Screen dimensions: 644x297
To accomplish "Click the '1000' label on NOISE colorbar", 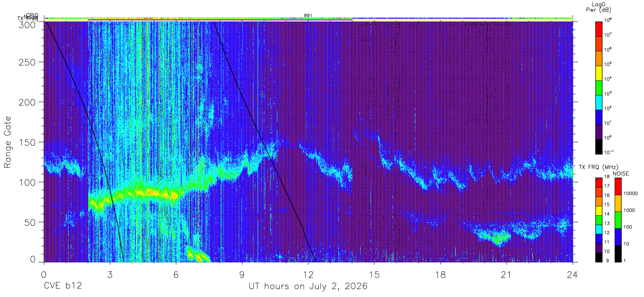I will (629, 211).
